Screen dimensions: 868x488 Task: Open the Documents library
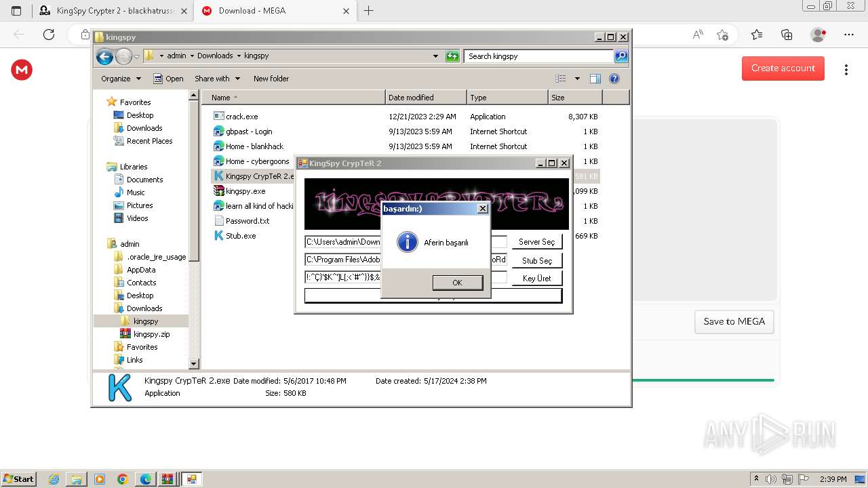144,180
